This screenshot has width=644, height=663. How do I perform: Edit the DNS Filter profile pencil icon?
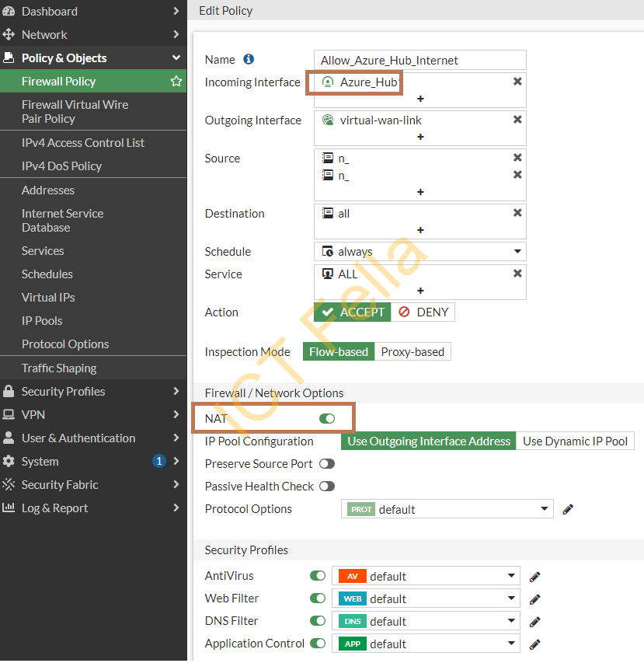click(534, 621)
